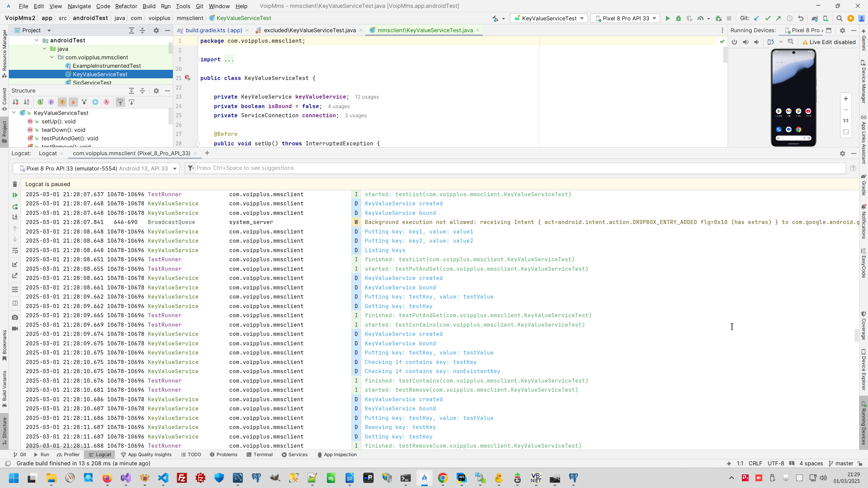
Task: Click the Debug bug icon
Action: click(678, 18)
